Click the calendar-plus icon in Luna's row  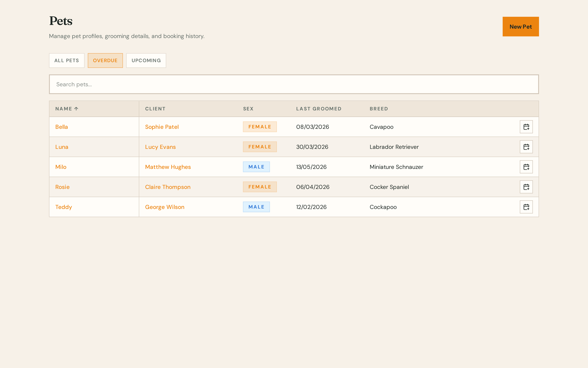pos(526,147)
